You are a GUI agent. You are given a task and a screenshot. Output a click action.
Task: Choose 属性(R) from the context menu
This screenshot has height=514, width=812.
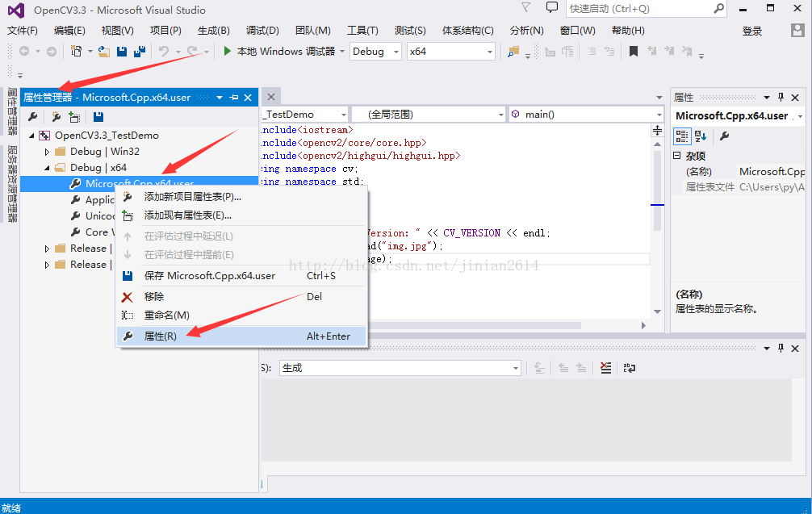pyautogui.click(x=241, y=336)
